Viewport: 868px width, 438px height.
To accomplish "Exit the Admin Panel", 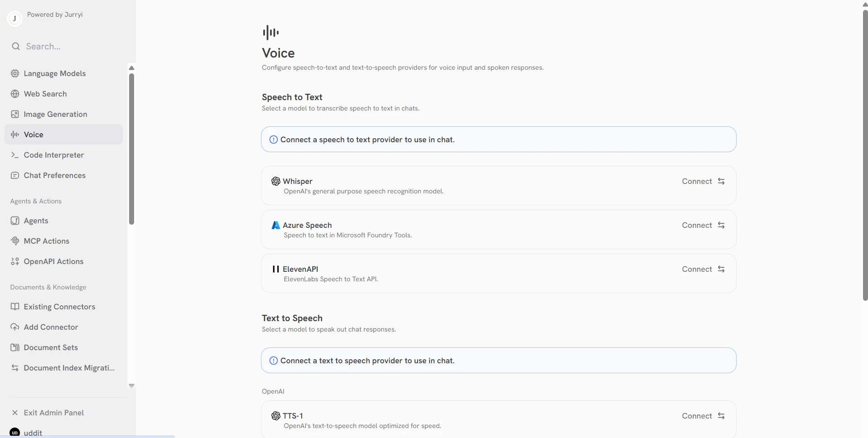I will click(53, 413).
